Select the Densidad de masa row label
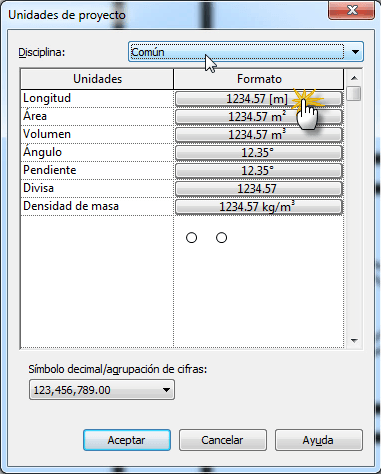This screenshot has height=474, width=381. (71, 206)
